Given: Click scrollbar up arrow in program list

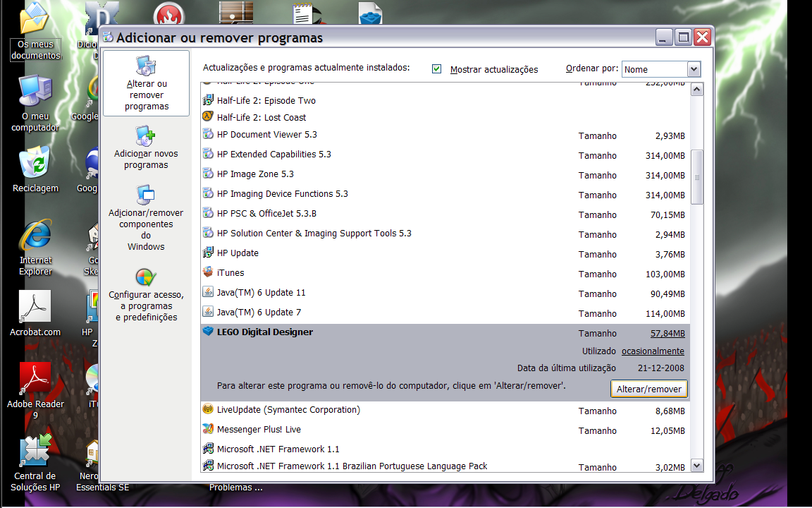Looking at the screenshot, I should click(x=697, y=90).
